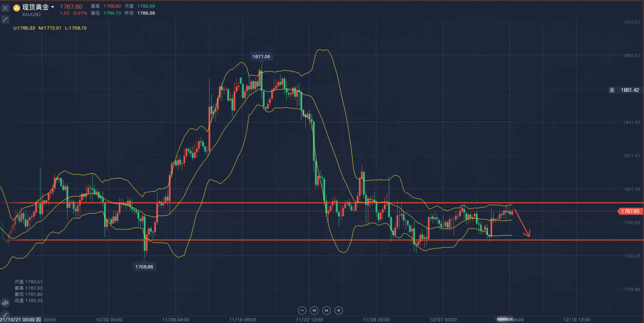Click the 1821.47 price axis label
This screenshot has height=323, width=644.
click(x=632, y=155)
